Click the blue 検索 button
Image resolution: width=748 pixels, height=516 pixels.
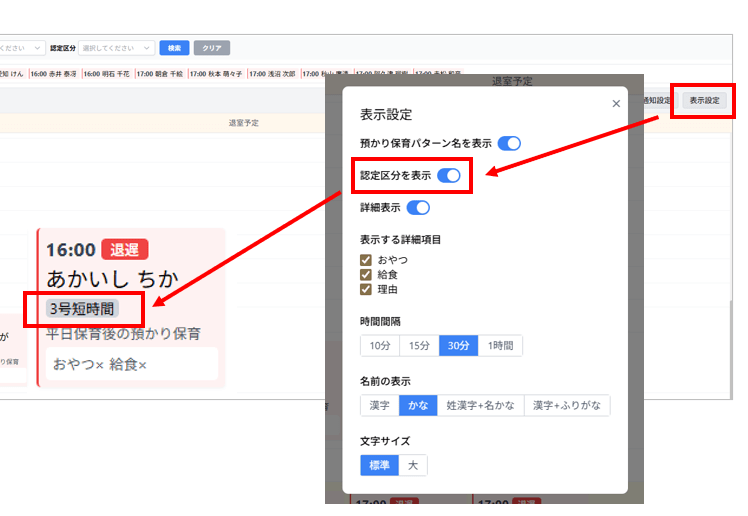174,48
